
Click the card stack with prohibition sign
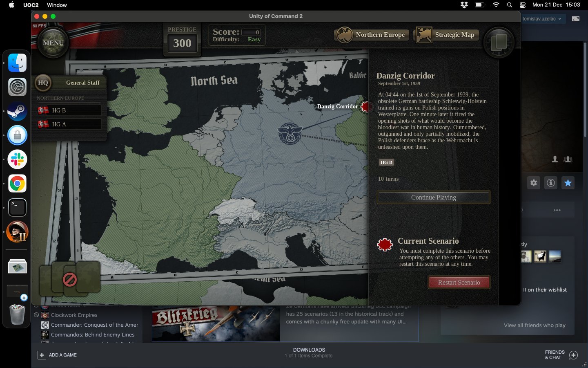click(x=70, y=279)
